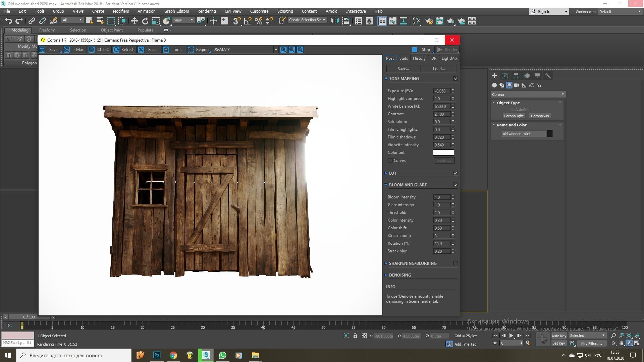
Task: Click the selection lock padlock icon
Action: pos(355,336)
